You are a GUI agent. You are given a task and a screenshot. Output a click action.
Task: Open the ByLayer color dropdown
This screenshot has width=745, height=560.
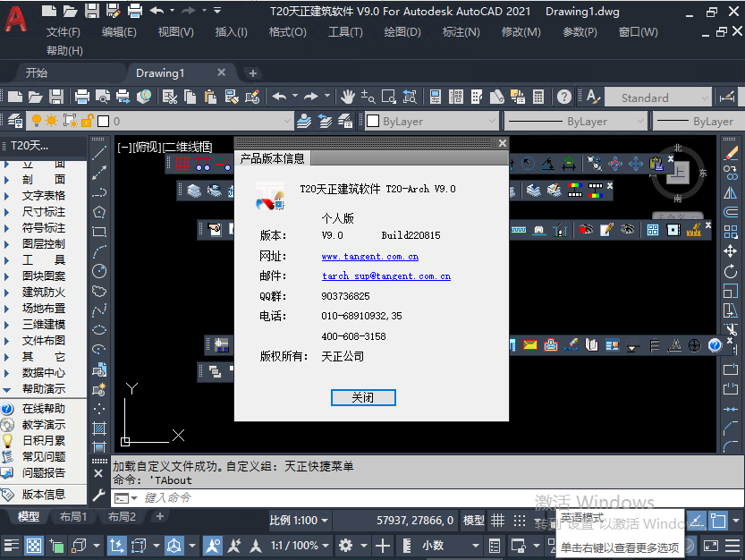pyautogui.click(x=431, y=122)
